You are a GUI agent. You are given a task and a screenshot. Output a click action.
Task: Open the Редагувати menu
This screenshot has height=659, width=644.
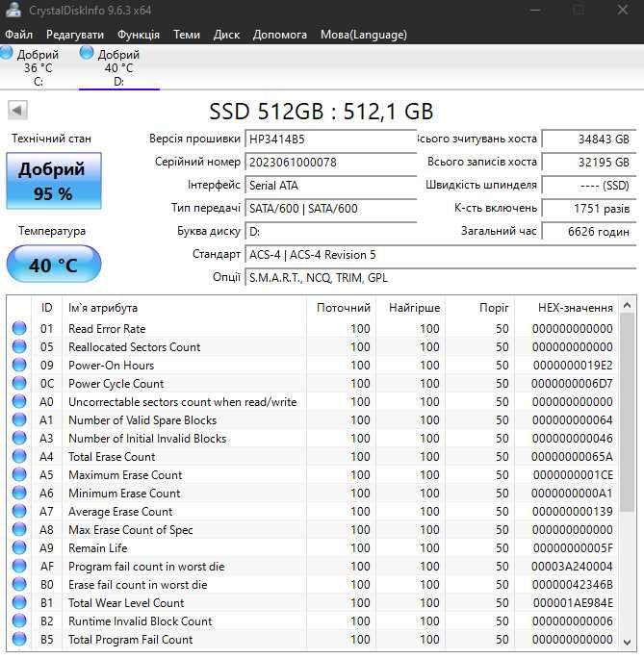tap(75, 35)
